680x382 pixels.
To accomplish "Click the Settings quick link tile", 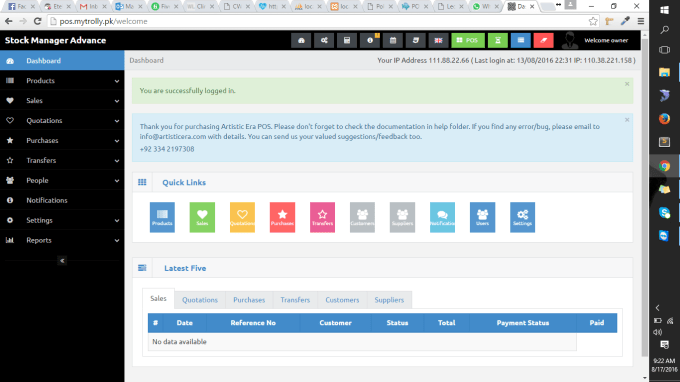I will point(523,217).
